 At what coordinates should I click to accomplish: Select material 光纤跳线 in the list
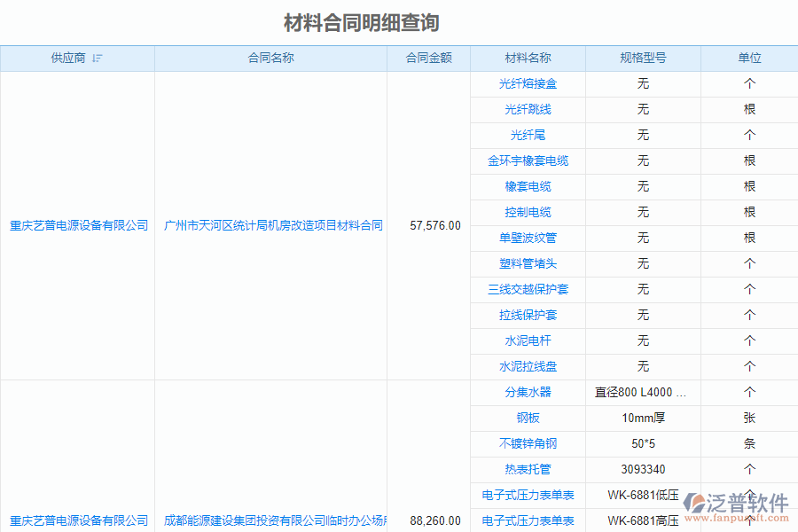pos(529,110)
